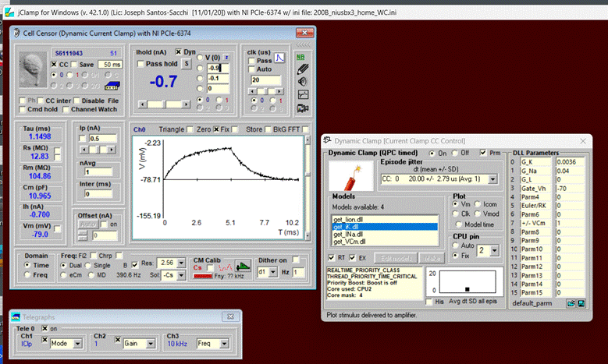Viewport: 608px width, 364px height.
Task: Open the Res 2.56 dropdown
Action: [180, 263]
